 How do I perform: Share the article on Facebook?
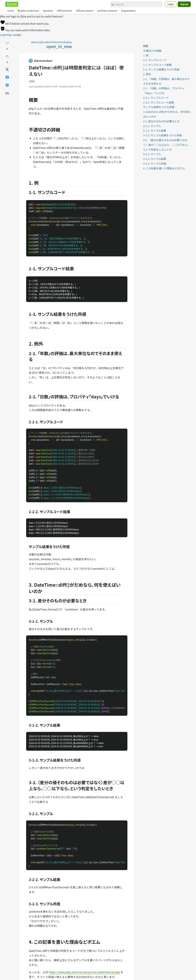(7, 77)
